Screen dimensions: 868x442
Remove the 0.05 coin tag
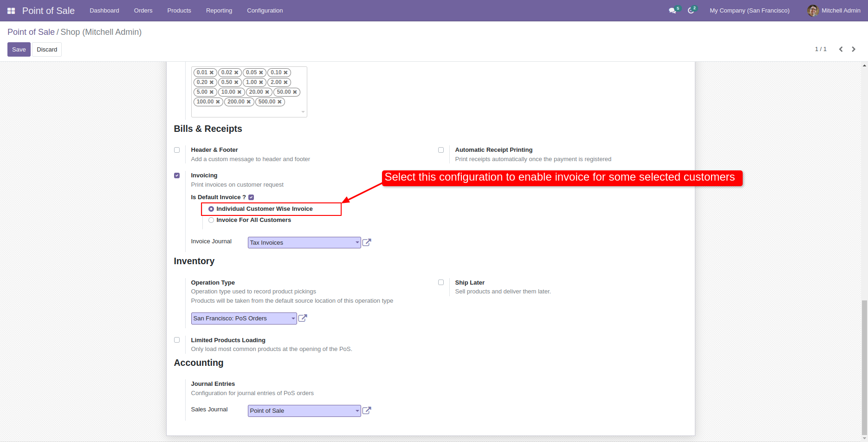(x=261, y=72)
